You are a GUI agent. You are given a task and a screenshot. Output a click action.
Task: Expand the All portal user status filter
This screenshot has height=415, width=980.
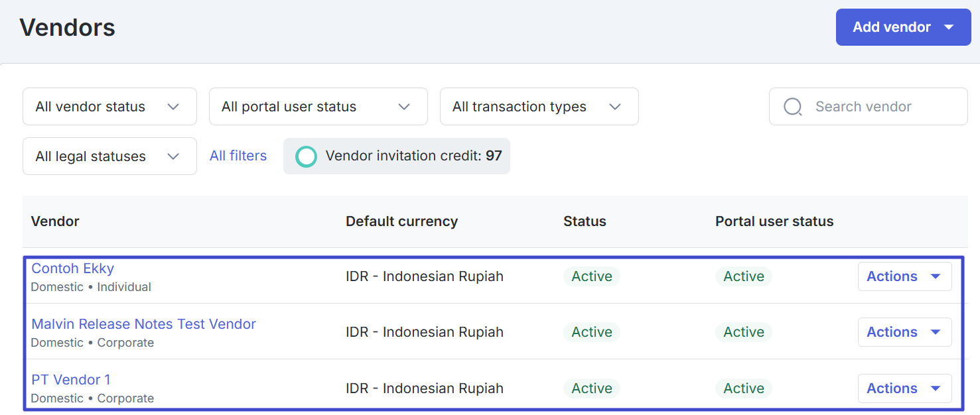(x=318, y=107)
